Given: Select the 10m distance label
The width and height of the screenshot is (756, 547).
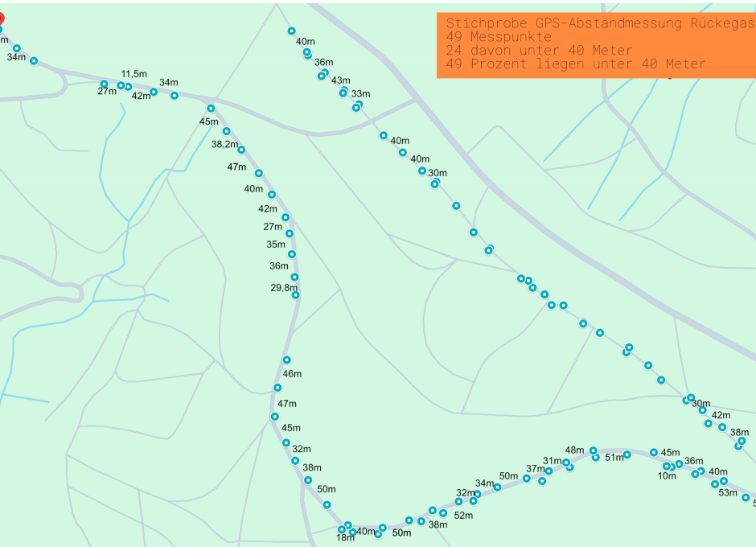Looking at the screenshot, I should [x=667, y=475].
